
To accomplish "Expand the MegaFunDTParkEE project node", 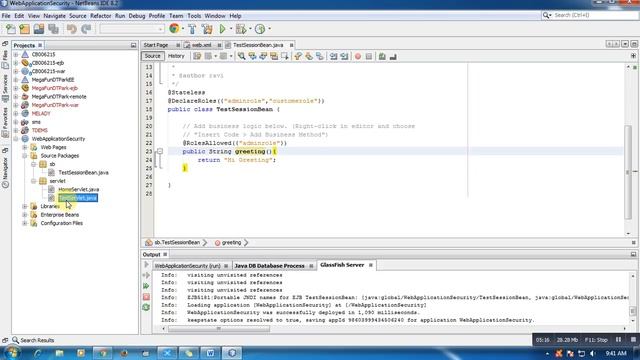I will pos(16,80).
